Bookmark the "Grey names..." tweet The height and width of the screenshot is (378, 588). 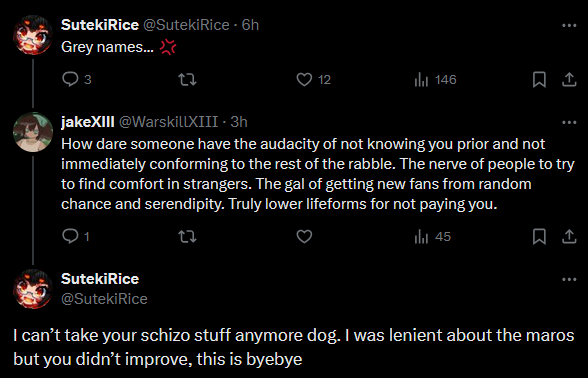click(539, 80)
